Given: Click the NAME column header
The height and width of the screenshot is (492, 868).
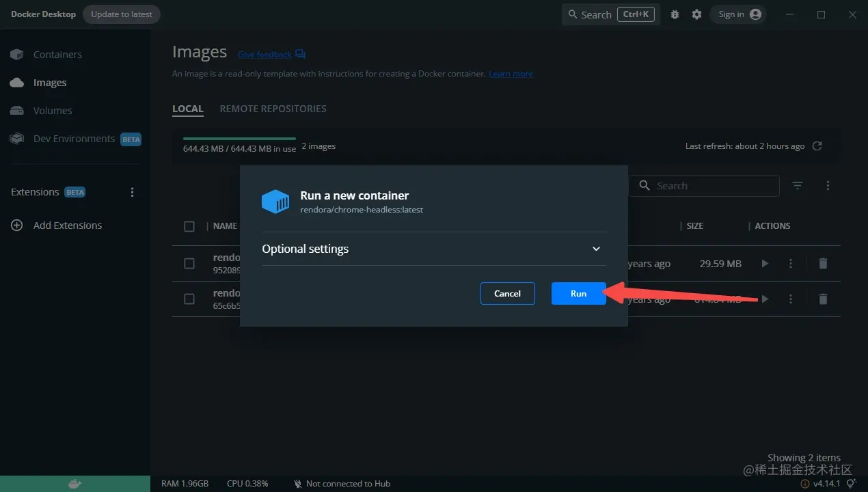Looking at the screenshot, I should tap(225, 226).
